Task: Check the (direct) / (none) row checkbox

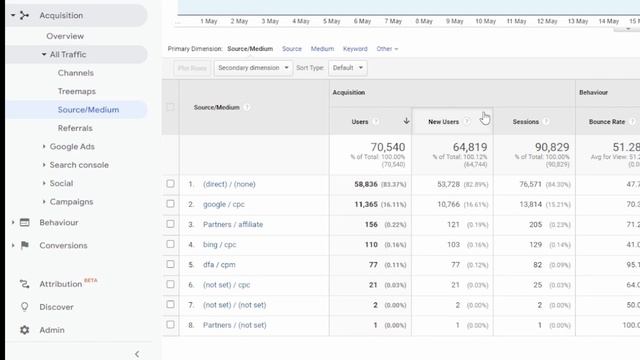Action: pyautogui.click(x=171, y=184)
